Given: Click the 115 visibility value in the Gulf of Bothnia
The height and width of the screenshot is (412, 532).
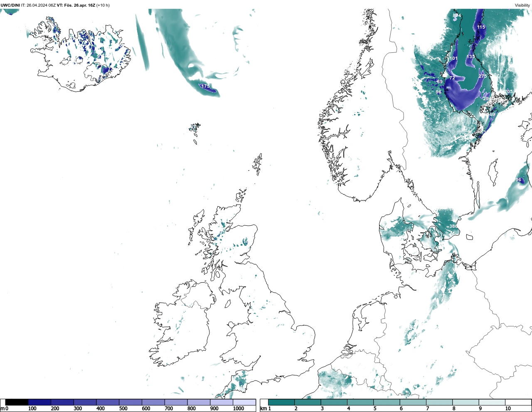Looking at the screenshot, I should (x=481, y=27).
